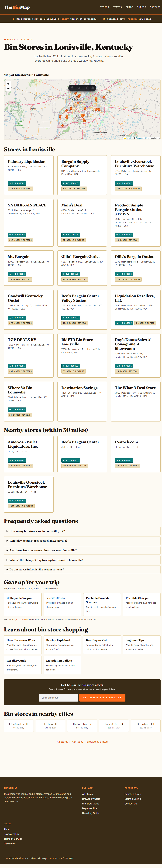Open The What A Deal Store card

click(135, 401)
